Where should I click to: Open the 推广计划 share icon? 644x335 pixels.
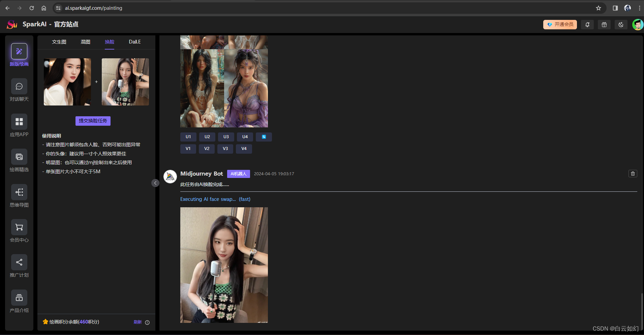click(19, 262)
